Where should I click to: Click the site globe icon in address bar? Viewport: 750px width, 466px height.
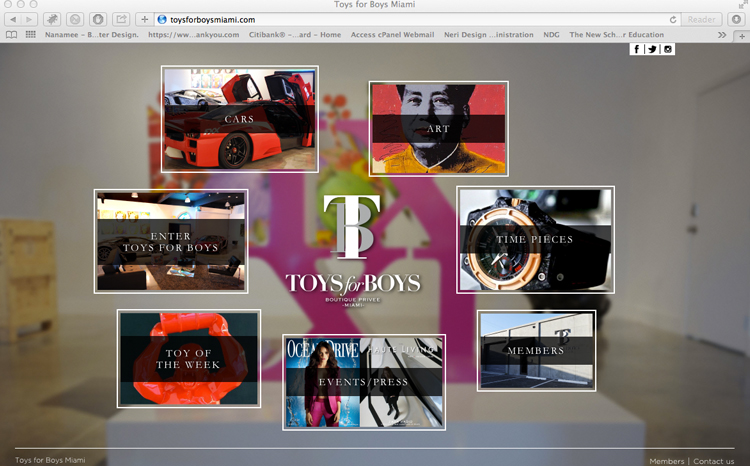click(x=162, y=20)
